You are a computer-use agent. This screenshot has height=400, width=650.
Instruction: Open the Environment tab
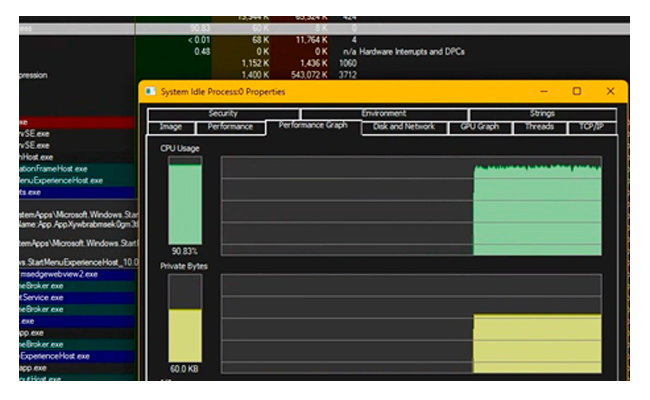pyautogui.click(x=384, y=114)
